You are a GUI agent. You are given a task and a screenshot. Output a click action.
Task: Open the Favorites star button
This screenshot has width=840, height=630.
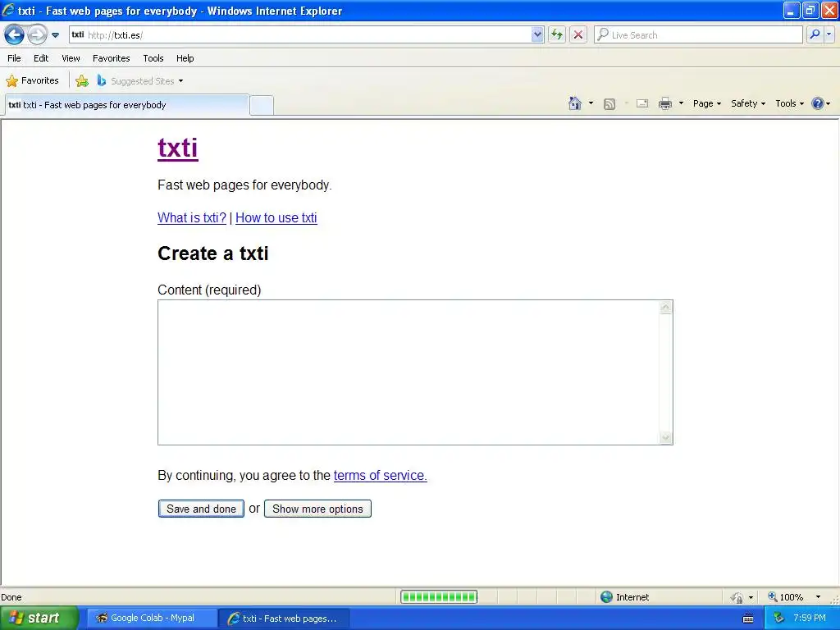click(x=32, y=81)
